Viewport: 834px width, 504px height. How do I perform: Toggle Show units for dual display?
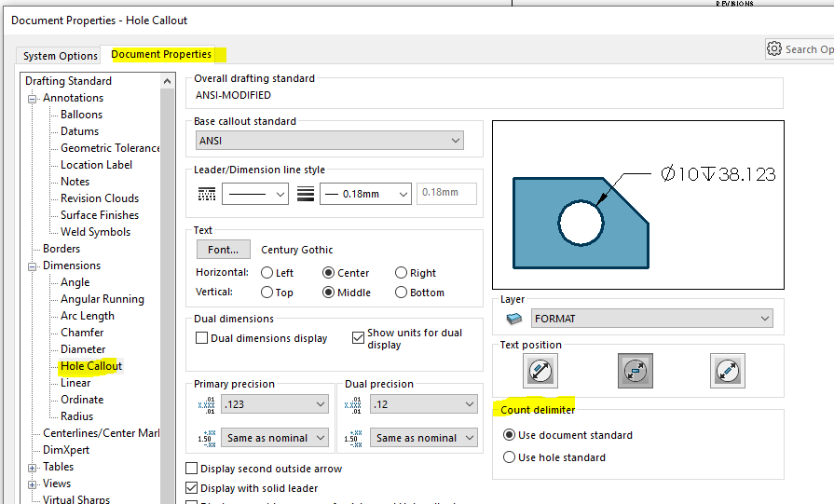point(358,338)
